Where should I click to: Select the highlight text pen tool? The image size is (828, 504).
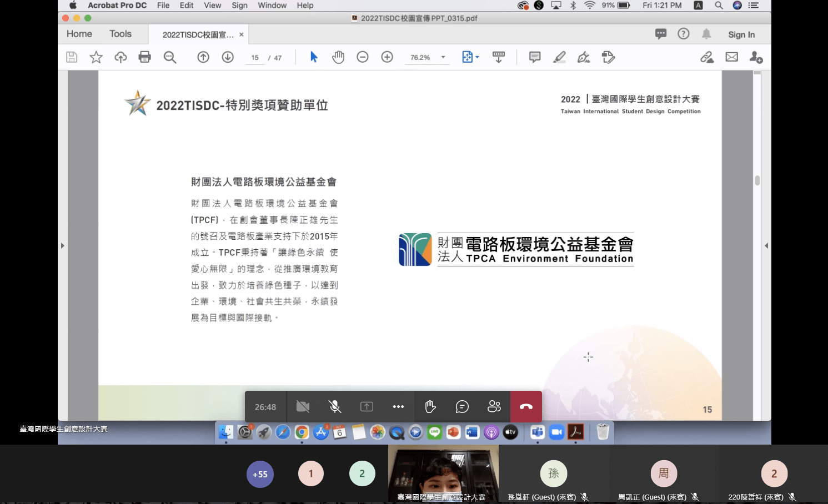[x=559, y=57]
